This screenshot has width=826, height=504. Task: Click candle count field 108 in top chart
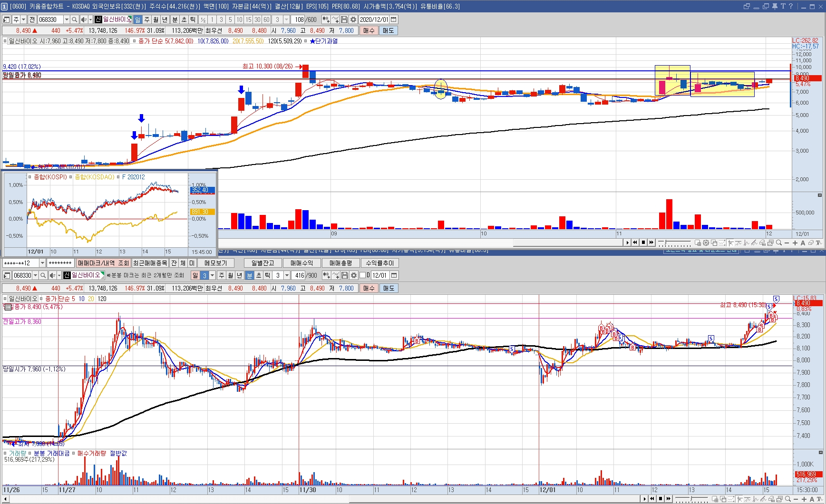point(298,19)
